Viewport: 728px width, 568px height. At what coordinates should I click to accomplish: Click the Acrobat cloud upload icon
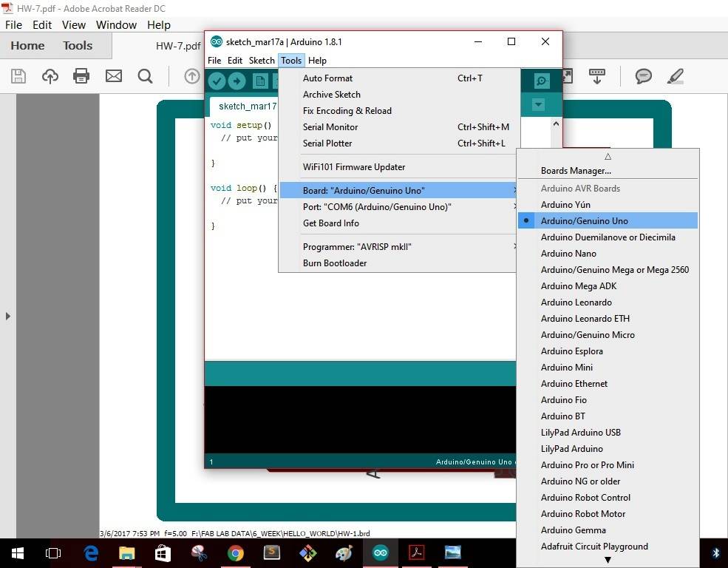click(50, 75)
